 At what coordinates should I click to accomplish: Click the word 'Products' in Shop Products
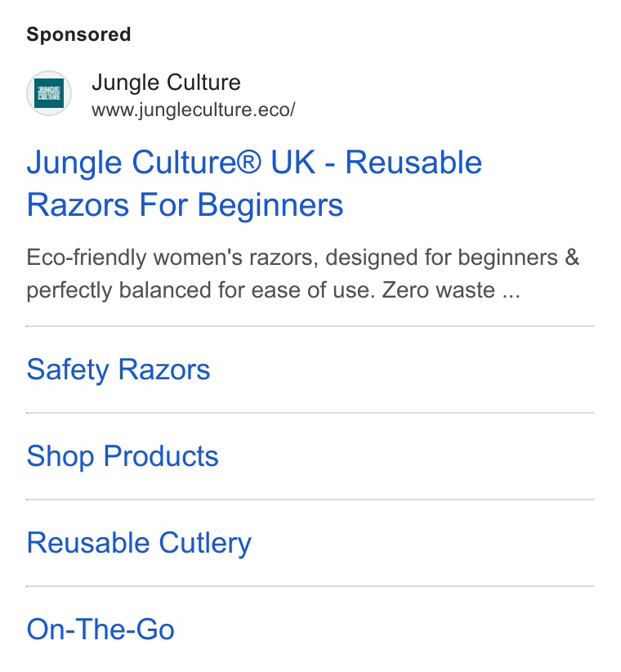click(x=161, y=456)
